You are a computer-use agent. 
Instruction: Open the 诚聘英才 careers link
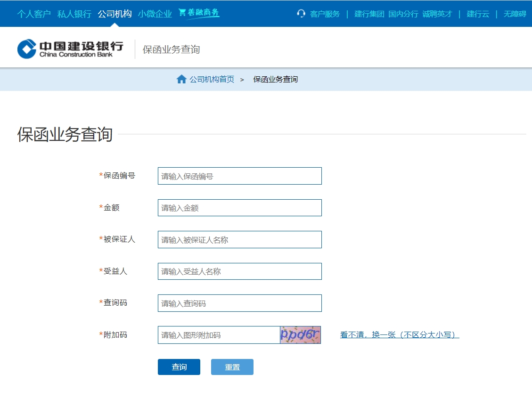point(437,14)
